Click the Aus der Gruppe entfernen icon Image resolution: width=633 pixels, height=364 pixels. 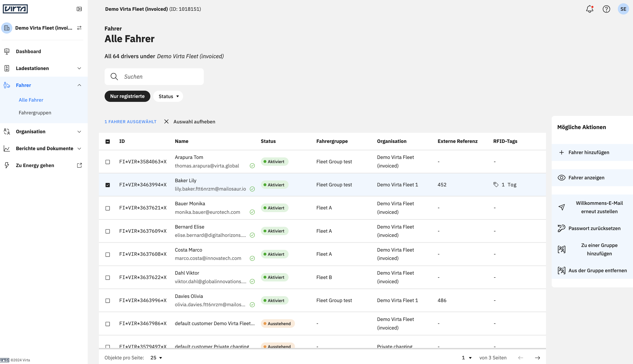(x=561, y=270)
